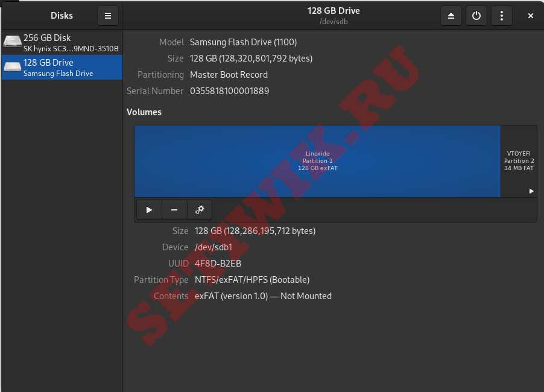Click the 128 GB Drive window title
Image resolution: width=544 pixels, height=392 pixels.
coord(334,11)
